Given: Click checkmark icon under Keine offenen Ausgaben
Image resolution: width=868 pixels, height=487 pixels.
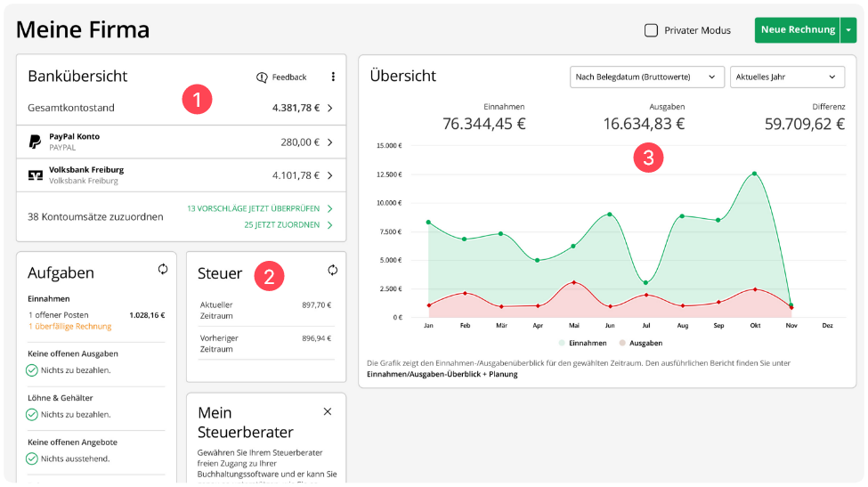Looking at the screenshot, I should tap(32, 370).
